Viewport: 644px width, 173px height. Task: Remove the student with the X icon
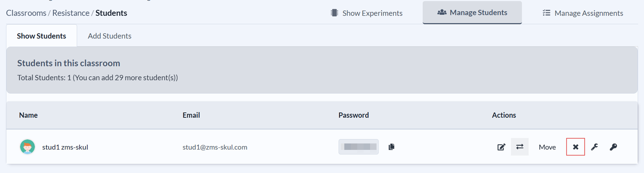pos(576,147)
